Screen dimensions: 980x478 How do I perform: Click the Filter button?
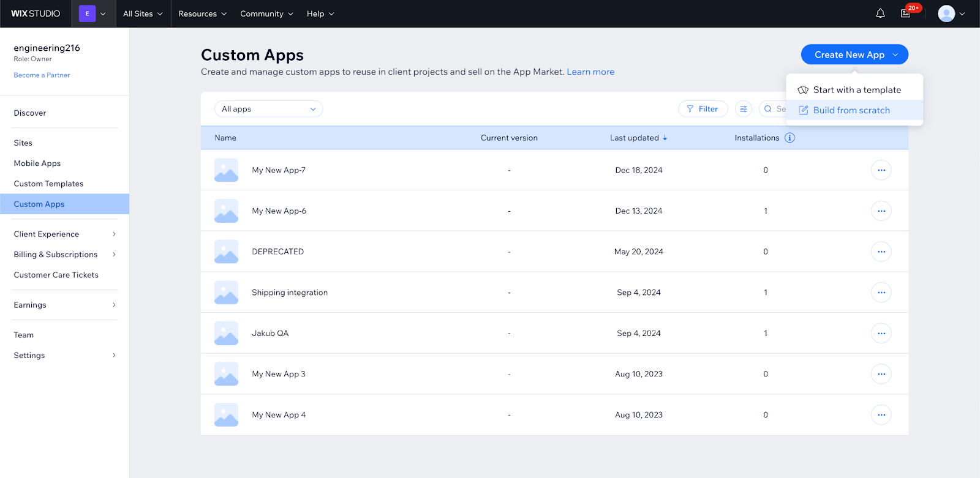point(703,109)
